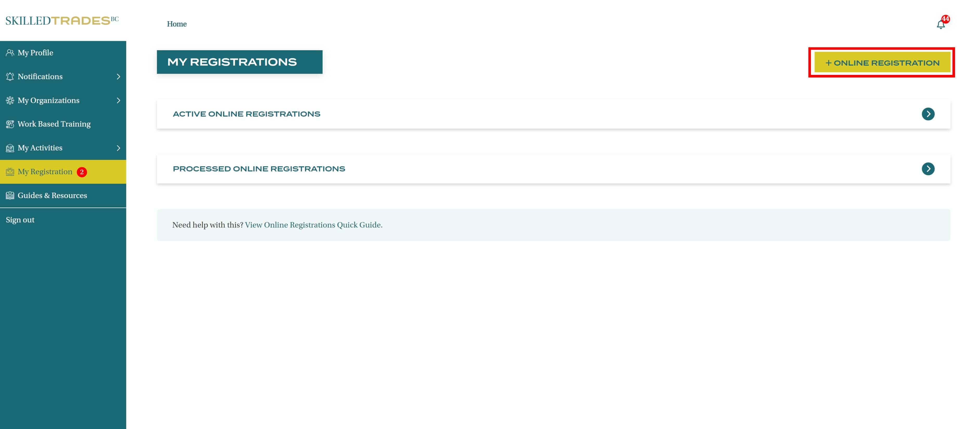Expand the My Organizations submenu chevron

[x=118, y=101]
